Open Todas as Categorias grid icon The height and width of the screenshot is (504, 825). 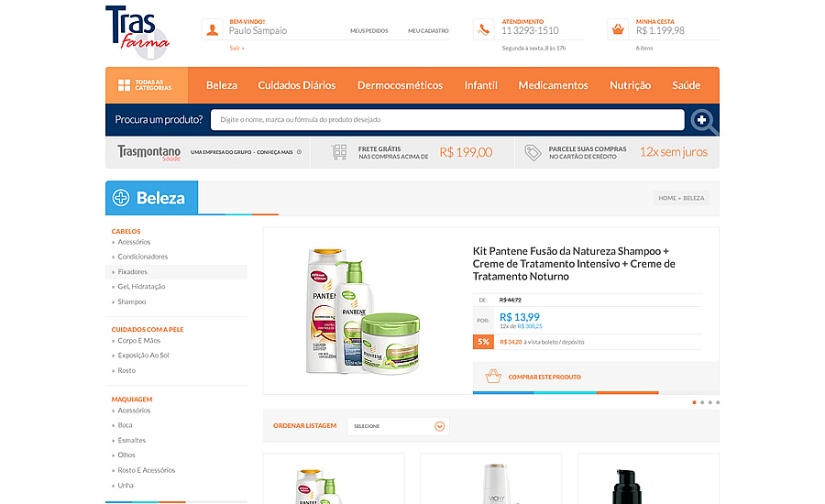[x=124, y=85]
